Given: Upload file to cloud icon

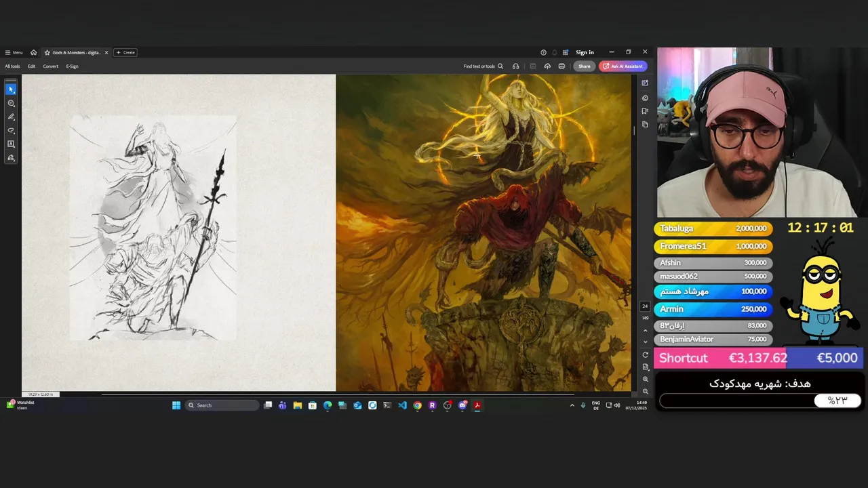Looking at the screenshot, I should point(547,66).
